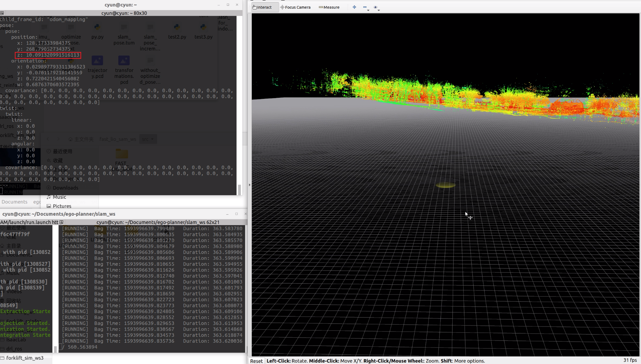Viewport: 641px width, 364px height.
Task: Select the AM/launch/run.launch htt terminal pane
Action: click(29, 222)
